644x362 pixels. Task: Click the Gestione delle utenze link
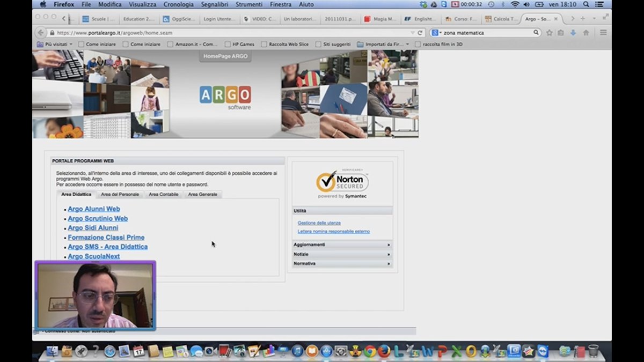[319, 223]
